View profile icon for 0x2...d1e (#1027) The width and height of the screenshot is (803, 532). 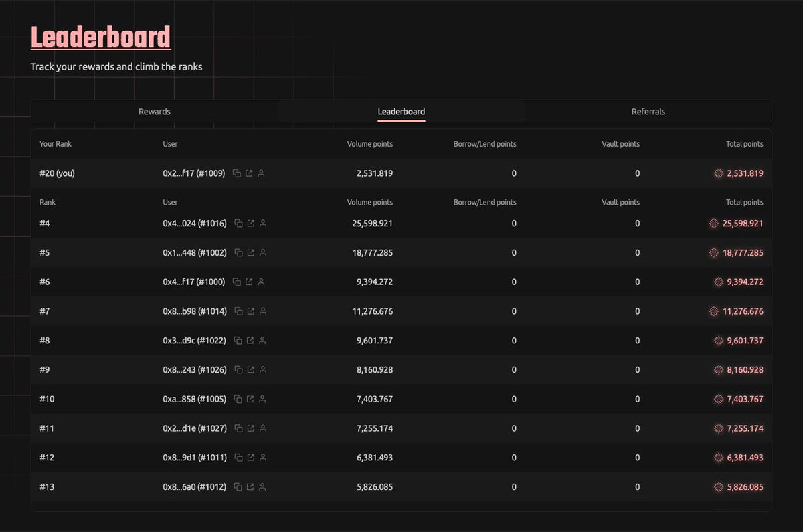pyautogui.click(x=262, y=428)
